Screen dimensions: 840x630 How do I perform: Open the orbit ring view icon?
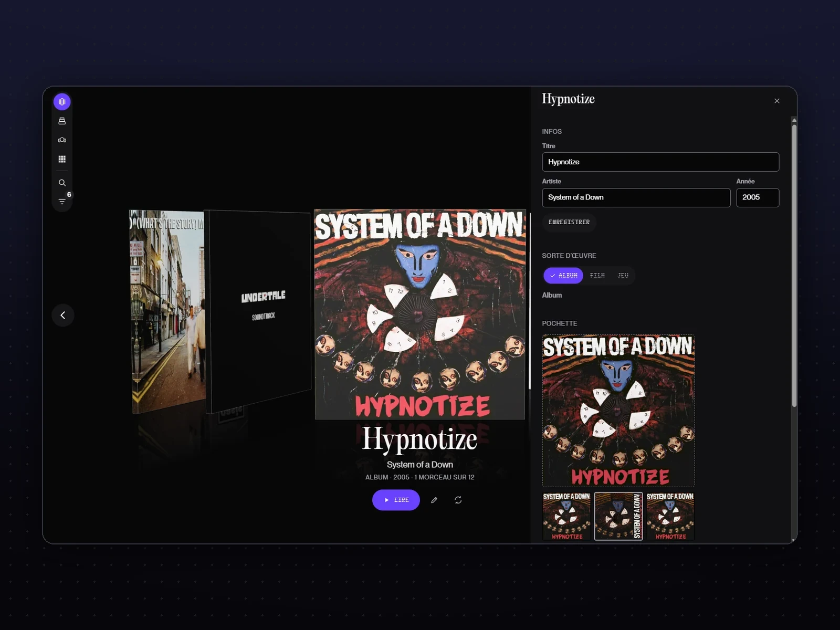[62, 140]
